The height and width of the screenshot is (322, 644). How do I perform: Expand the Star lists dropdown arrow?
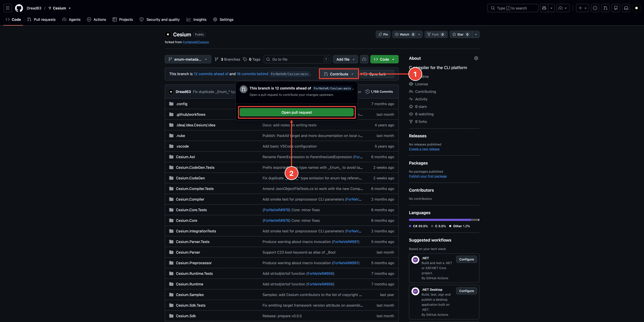click(x=476, y=35)
